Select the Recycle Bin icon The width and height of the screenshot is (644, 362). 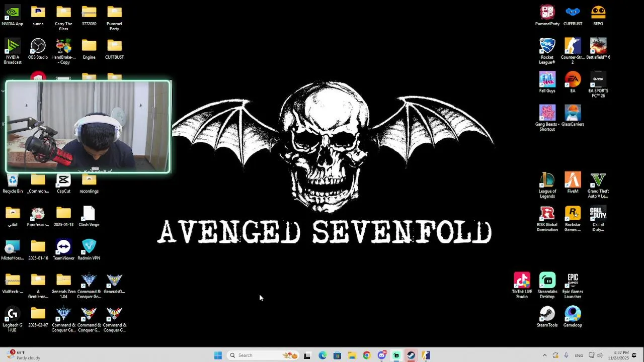13,184
